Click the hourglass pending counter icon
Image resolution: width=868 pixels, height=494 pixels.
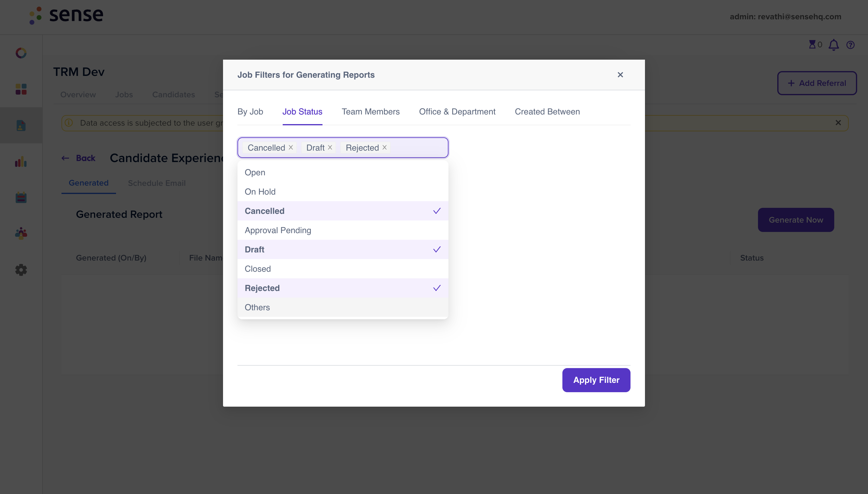[x=812, y=45]
